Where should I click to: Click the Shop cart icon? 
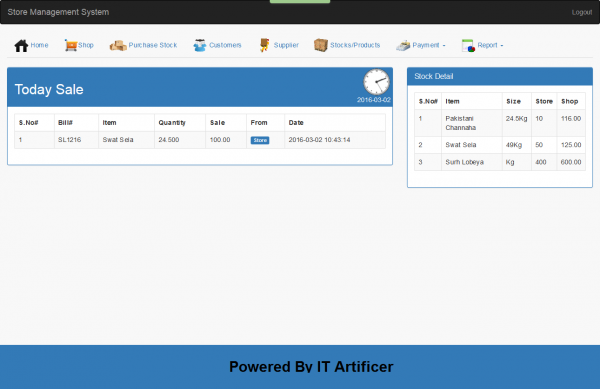pos(71,45)
